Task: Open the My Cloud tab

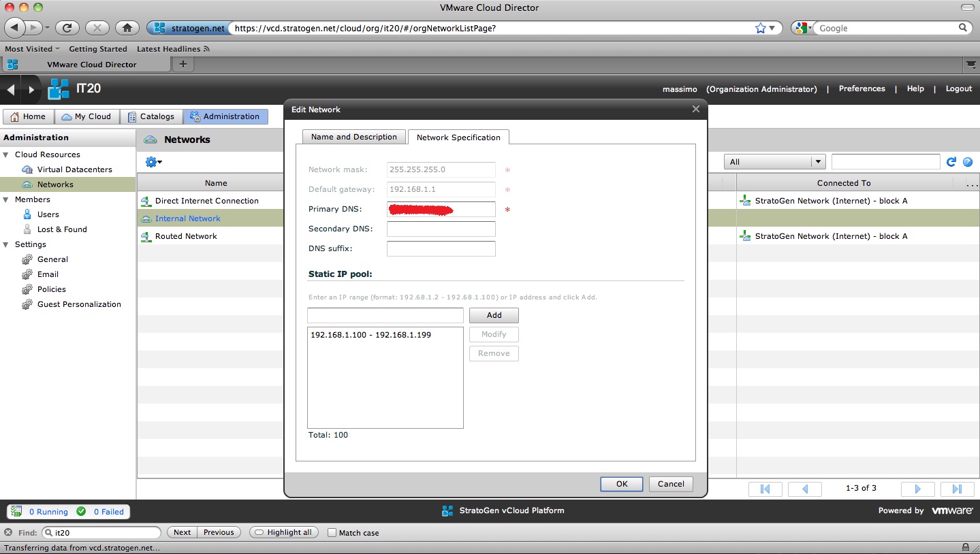Action: coord(86,116)
